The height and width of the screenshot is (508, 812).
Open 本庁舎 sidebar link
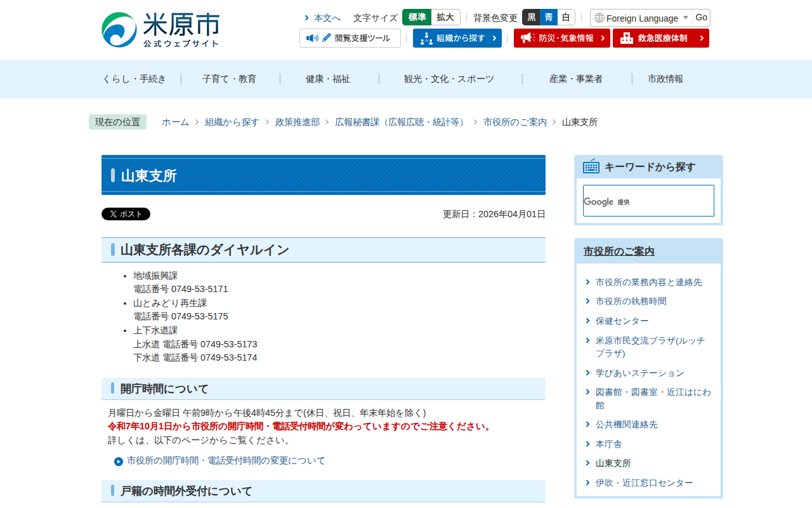tap(609, 444)
